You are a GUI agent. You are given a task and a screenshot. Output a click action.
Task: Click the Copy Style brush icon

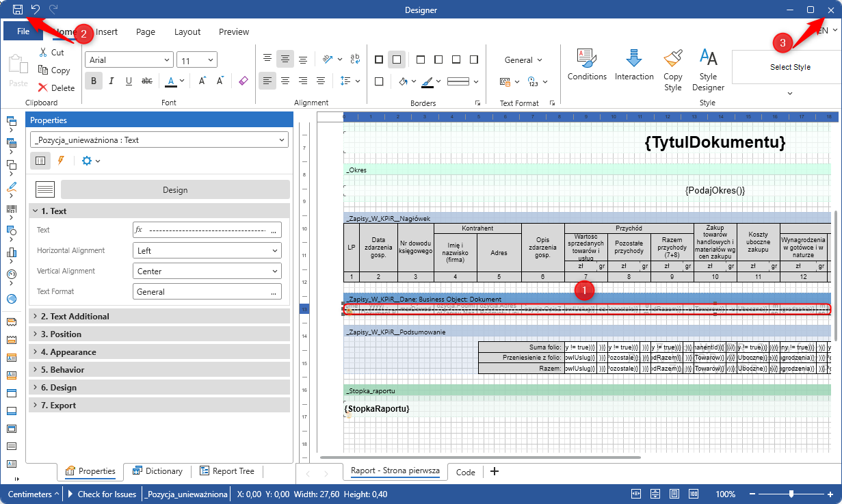[x=673, y=70]
